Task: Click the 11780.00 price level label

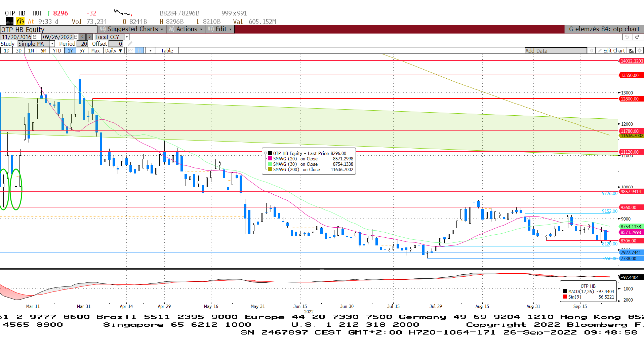Action: [x=632, y=131]
